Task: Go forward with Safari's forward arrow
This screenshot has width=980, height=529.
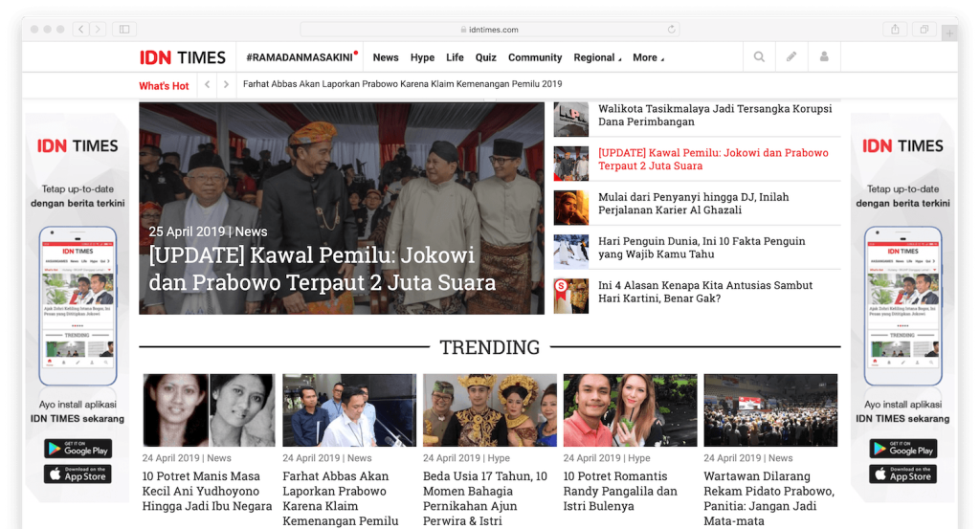Action: tap(97, 29)
